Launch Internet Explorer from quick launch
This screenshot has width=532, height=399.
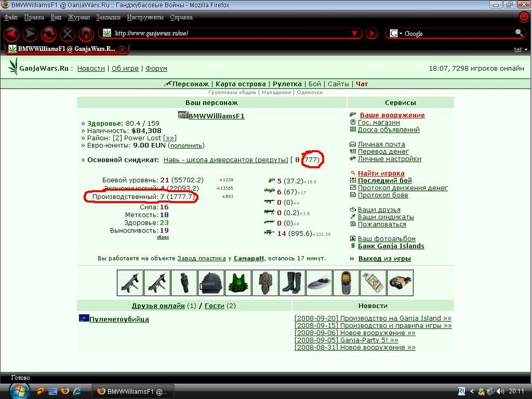pyautogui.click(x=77, y=391)
